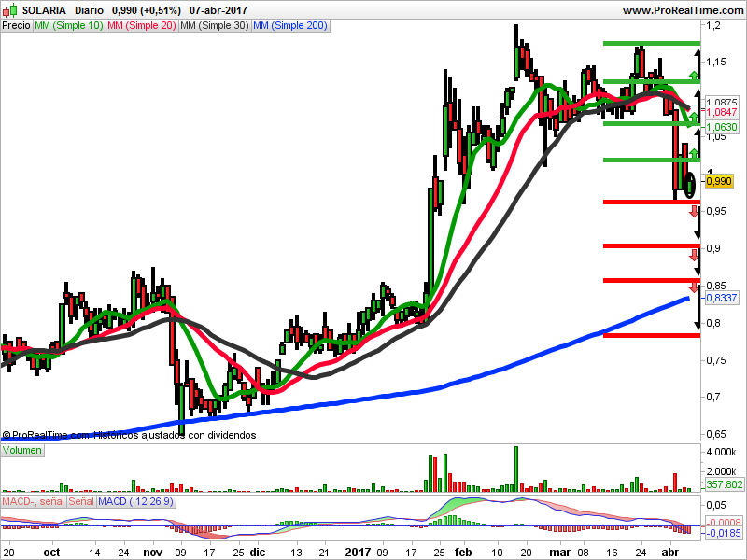
Task: Click the abr month label on time axis
Action: click(x=670, y=553)
